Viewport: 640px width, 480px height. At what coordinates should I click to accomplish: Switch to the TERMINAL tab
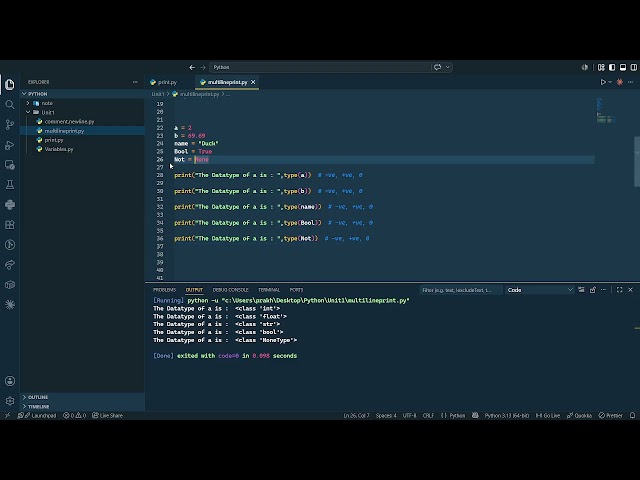tap(269, 290)
